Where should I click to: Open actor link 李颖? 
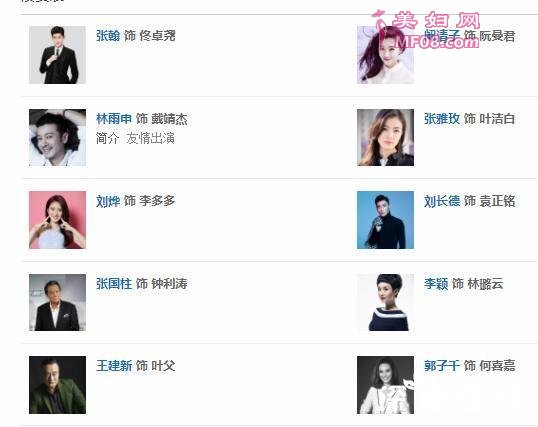[x=436, y=284]
